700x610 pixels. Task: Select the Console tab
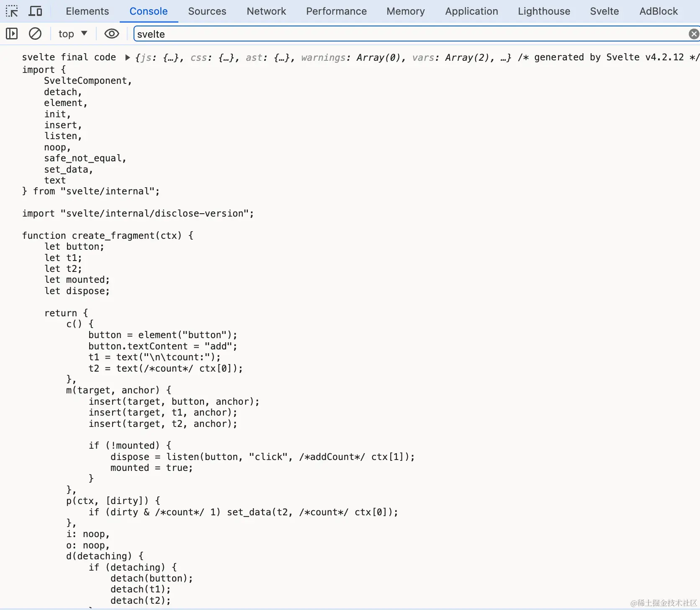click(149, 11)
